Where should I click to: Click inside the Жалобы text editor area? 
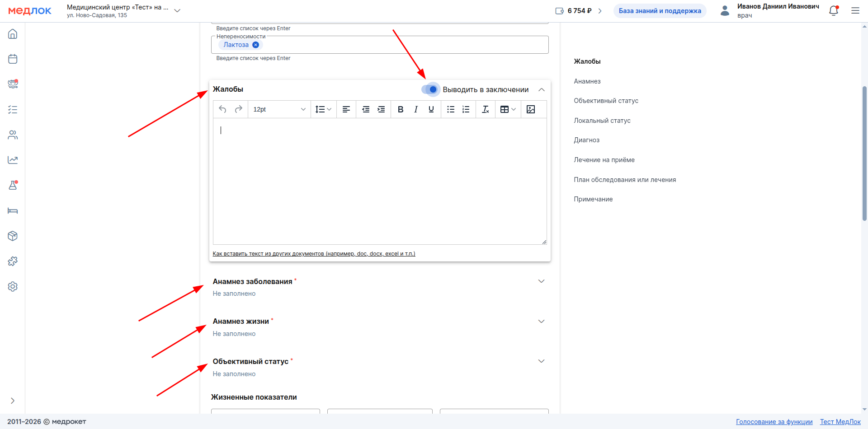[380, 181]
